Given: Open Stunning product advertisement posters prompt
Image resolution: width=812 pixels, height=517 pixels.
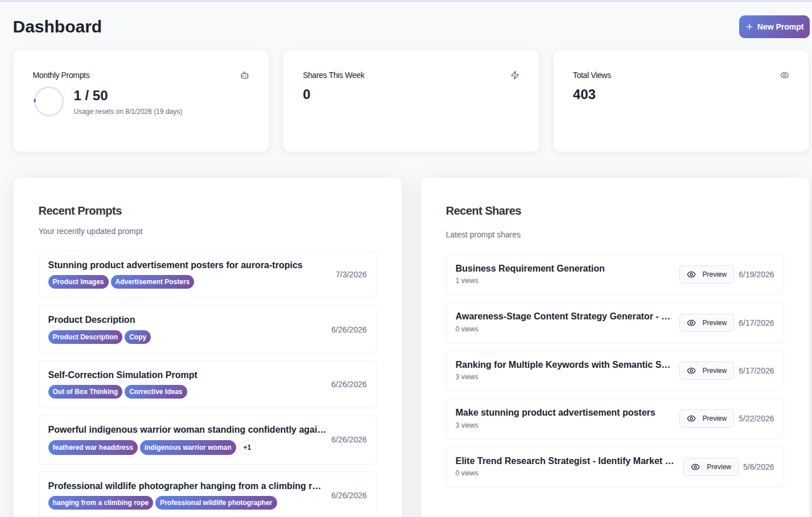Looking at the screenshot, I should click(x=208, y=274).
